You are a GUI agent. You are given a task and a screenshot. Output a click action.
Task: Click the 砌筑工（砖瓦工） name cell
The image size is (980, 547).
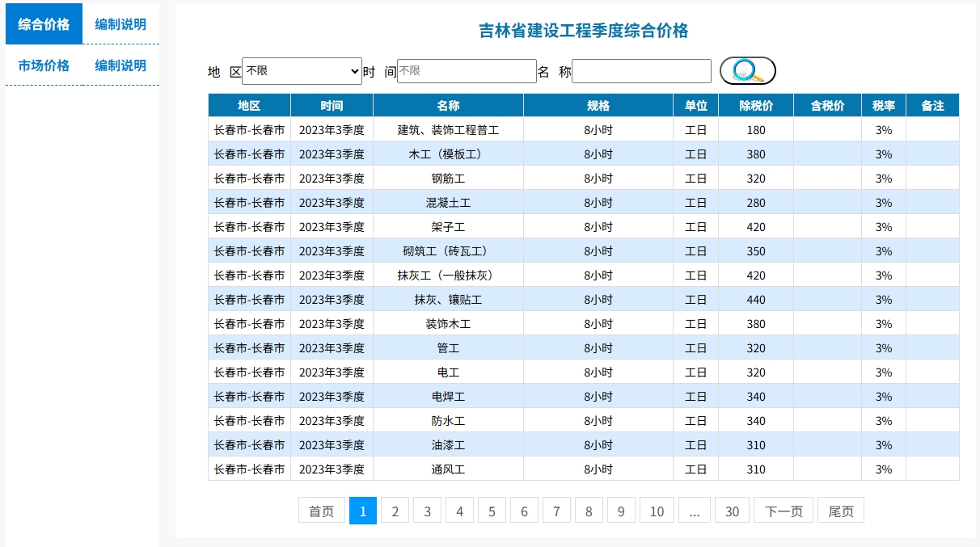[x=448, y=251]
